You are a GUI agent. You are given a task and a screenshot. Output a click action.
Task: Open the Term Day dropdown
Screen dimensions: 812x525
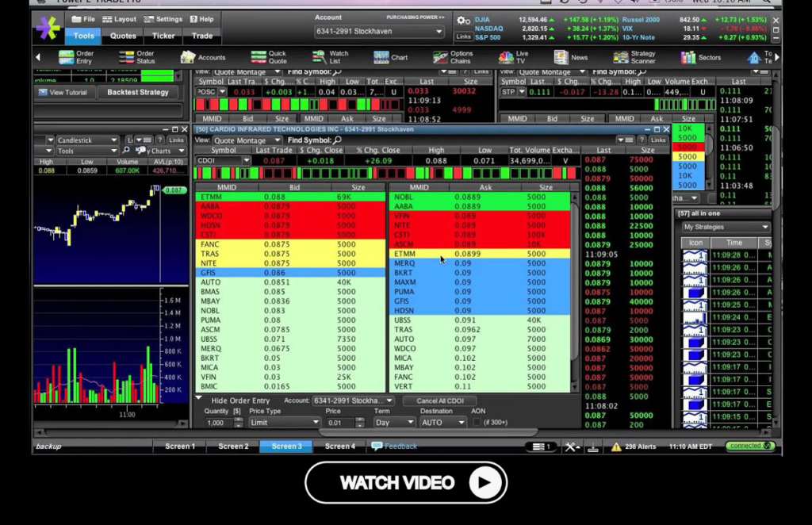click(394, 423)
